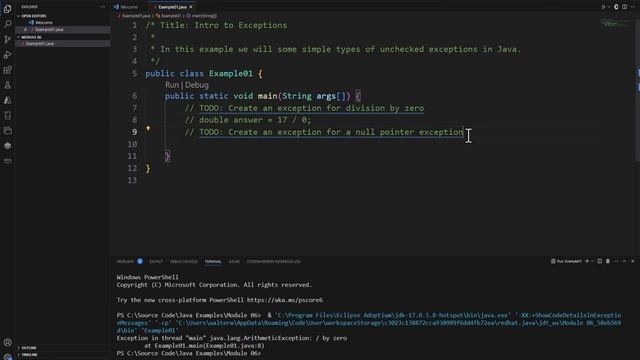This screenshot has height=360, width=640.
Task: Select the Terminal panel tab
Action: point(213,262)
